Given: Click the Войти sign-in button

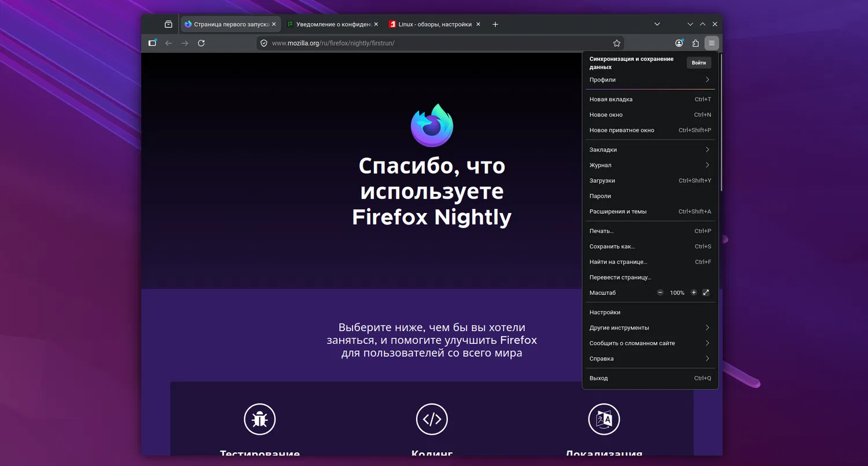Looking at the screenshot, I should tap(699, 63).
